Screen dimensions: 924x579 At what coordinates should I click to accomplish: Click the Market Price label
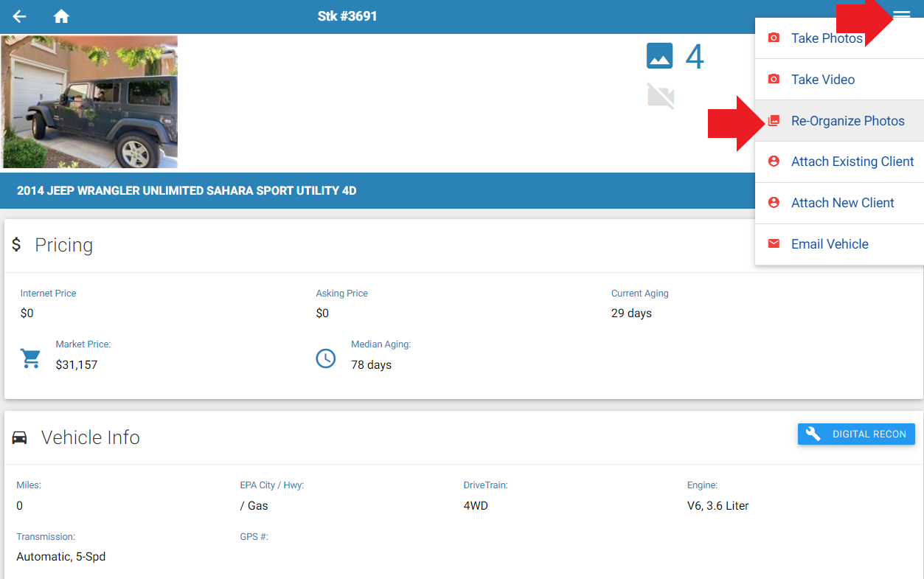[x=83, y=344]
